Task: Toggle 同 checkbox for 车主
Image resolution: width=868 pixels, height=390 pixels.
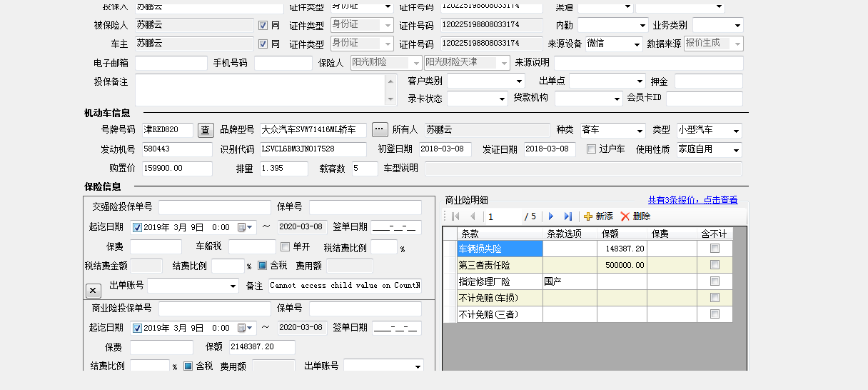Action: (x=263, y=44)
